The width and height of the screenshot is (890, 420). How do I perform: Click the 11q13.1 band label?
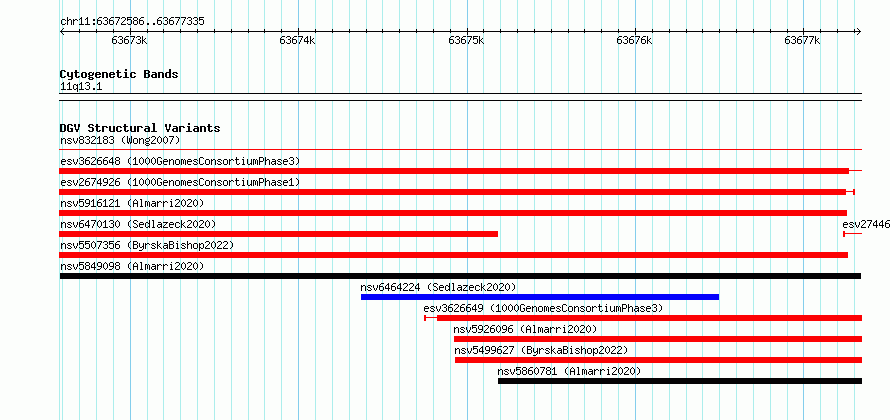[x=81, y=87]
